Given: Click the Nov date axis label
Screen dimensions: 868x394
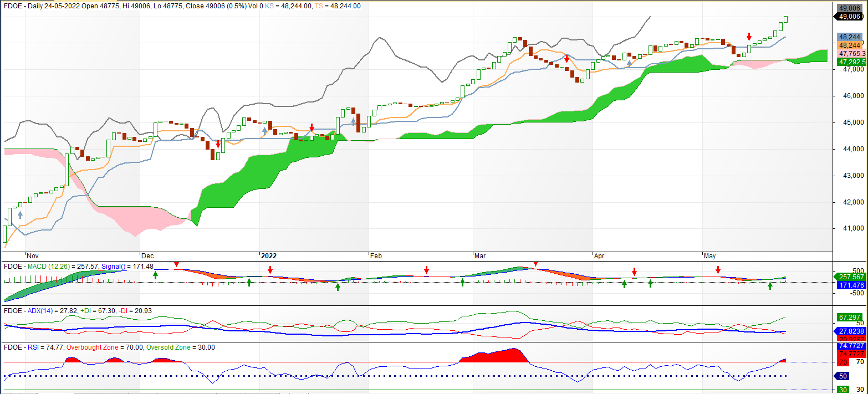Looking at the screenshot, I should (33, 256).
